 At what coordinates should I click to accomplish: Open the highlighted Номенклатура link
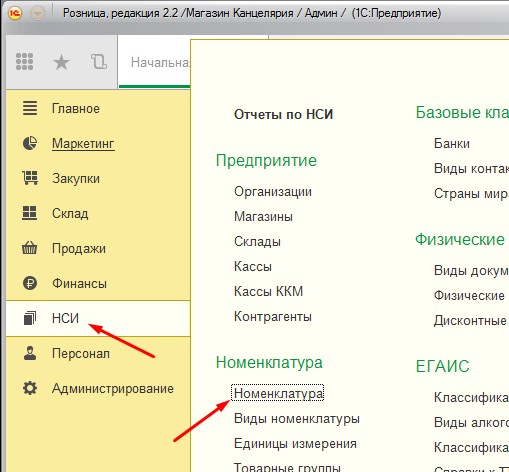click(278, 393)
